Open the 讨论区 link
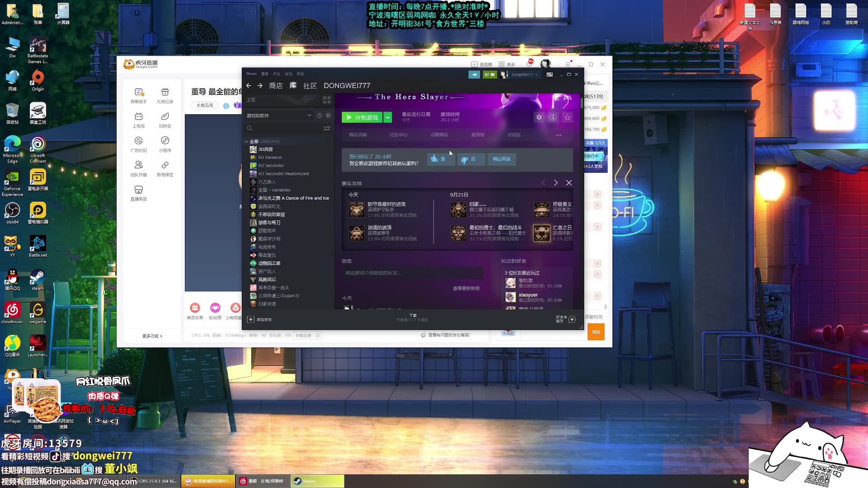Screen dimensions: 868x488 coord(514,135)
